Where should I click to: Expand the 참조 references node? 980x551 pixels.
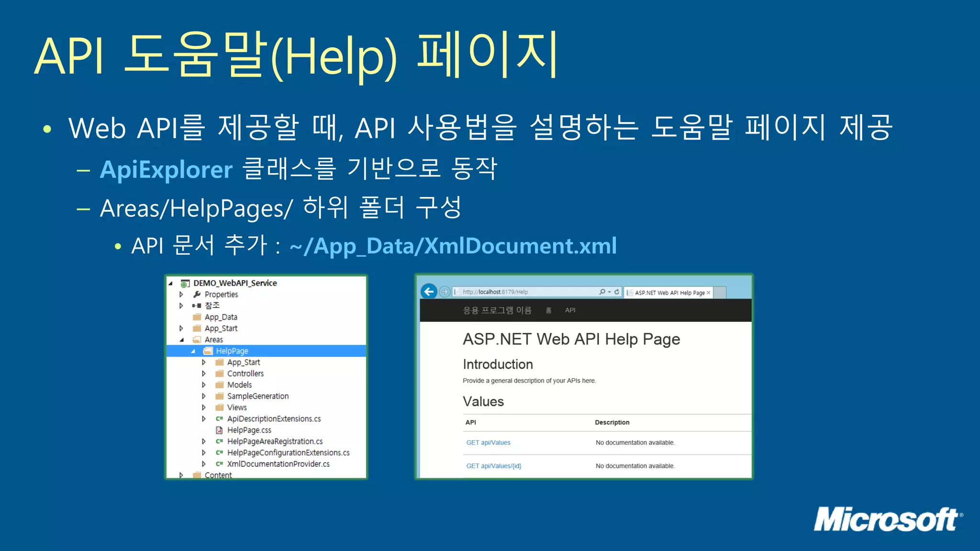pos(181,306)
